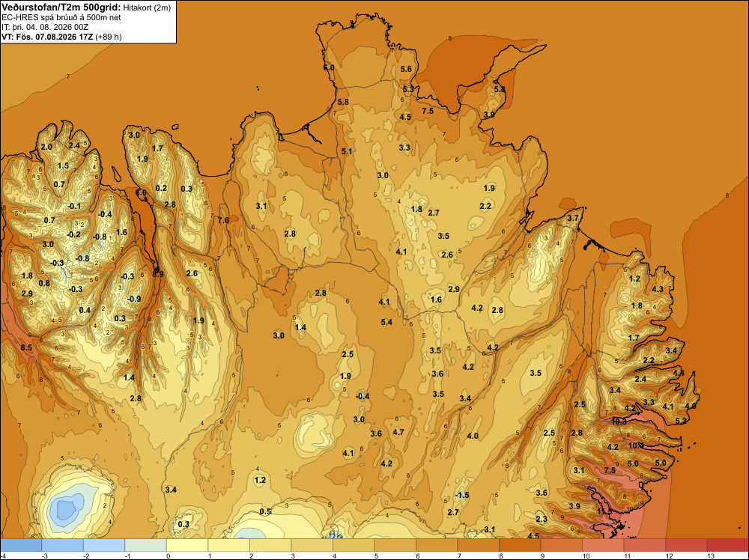Screen dimensions: 749x560
Task: Select the -1.5 temperature value
Action: [462, 495]
